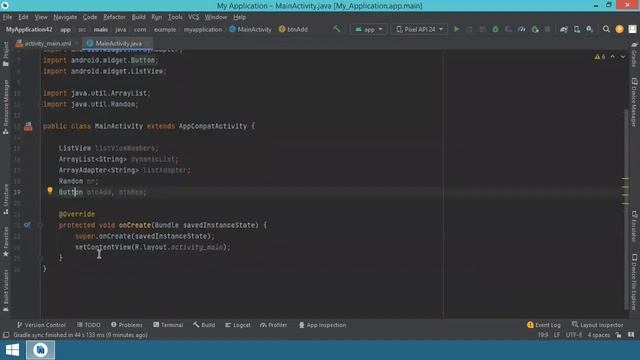Open the SDK Manager toolbar icon
This screenshot has width=640, height=360.
tap(590, 29)
